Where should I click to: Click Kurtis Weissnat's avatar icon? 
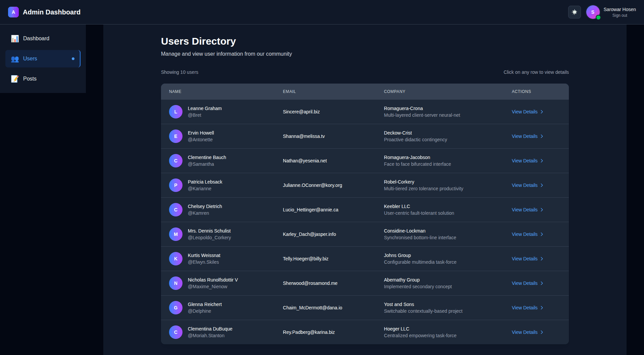[176, 259]
